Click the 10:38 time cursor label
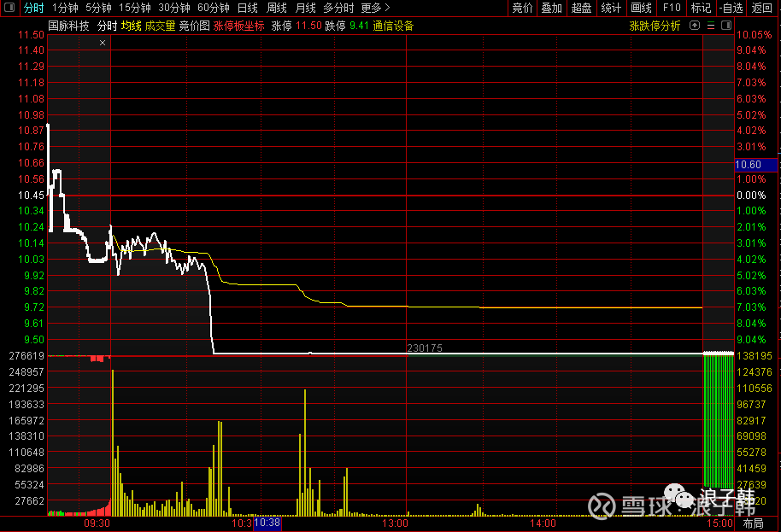781x532 pixels. (267, 523)
